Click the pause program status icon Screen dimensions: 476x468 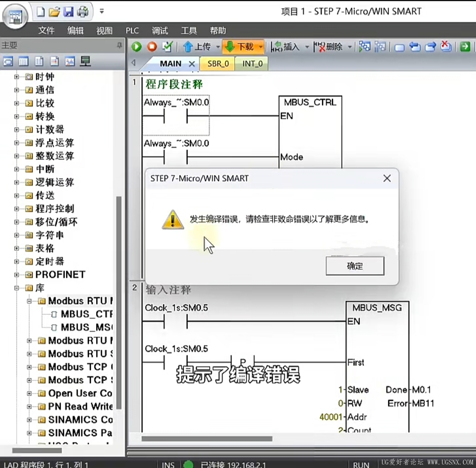point(380,47)
